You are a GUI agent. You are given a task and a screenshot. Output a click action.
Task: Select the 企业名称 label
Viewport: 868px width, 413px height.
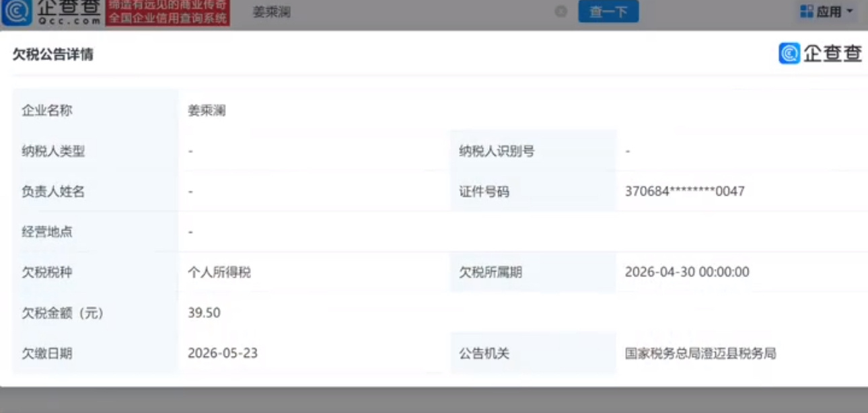(46, 110)
